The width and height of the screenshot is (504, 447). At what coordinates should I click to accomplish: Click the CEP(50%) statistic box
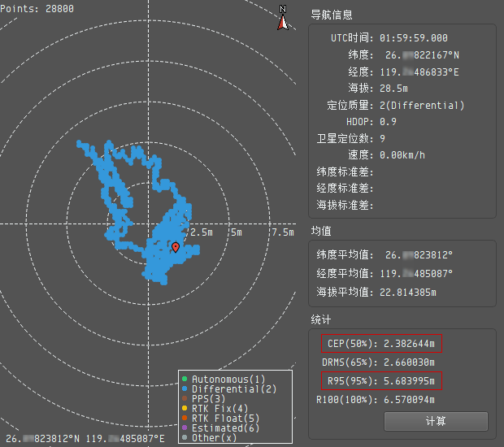(381, 343)
